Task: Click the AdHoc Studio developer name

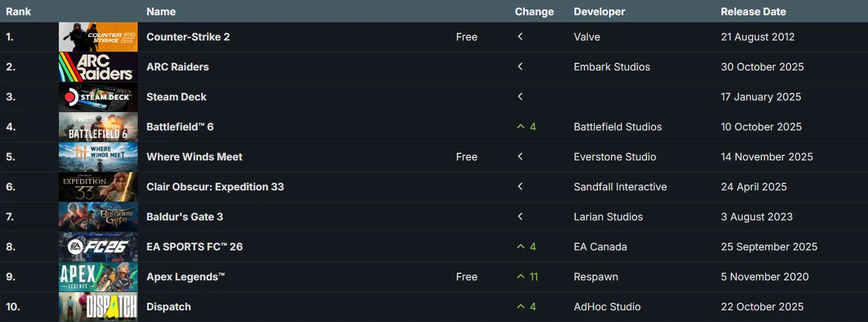Action: tap(607, 307)
